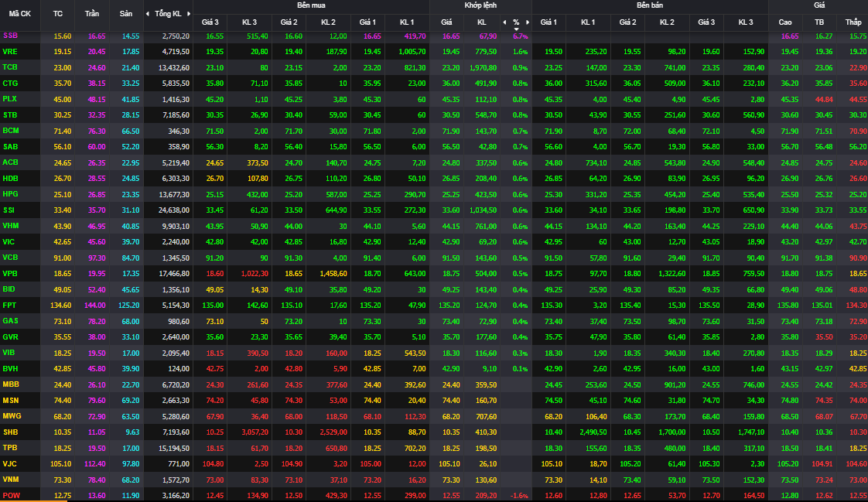Viewport: 868px width, 502px height.
Task: Click TPB total volume 15,194,50
Action: click(174, 449)
